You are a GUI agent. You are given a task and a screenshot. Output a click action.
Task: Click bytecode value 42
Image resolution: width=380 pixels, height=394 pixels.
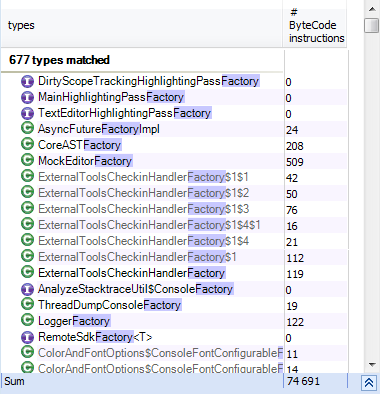tap(292, 178)
